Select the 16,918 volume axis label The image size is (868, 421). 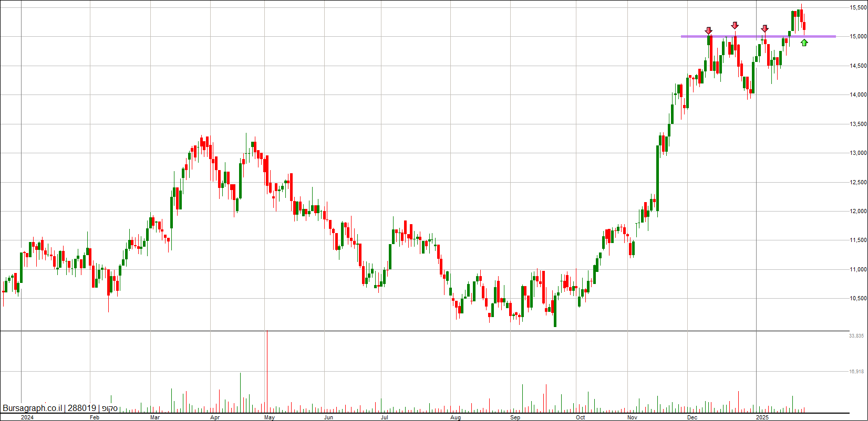point(856,372)
